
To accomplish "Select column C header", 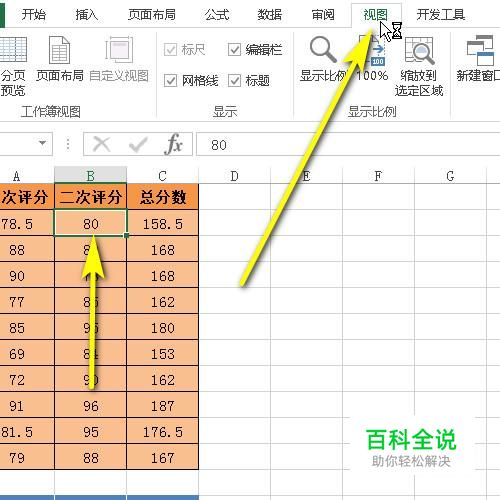I will [x=162, y=175].
